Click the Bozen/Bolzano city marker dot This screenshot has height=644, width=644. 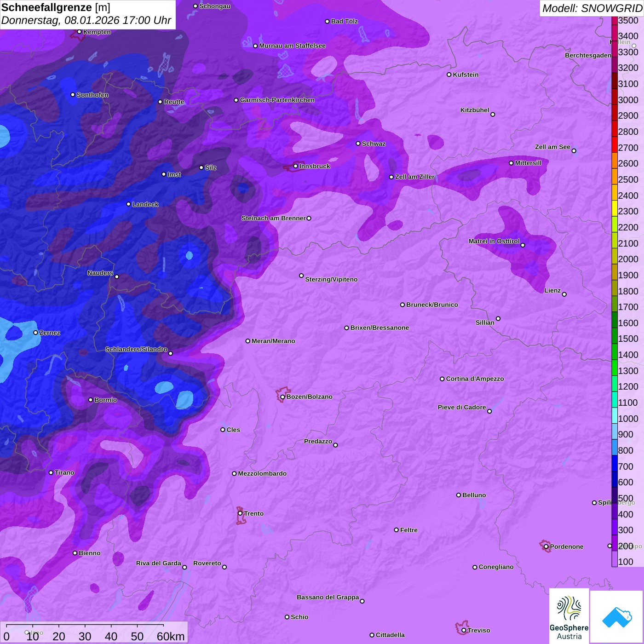click(282, 397)
